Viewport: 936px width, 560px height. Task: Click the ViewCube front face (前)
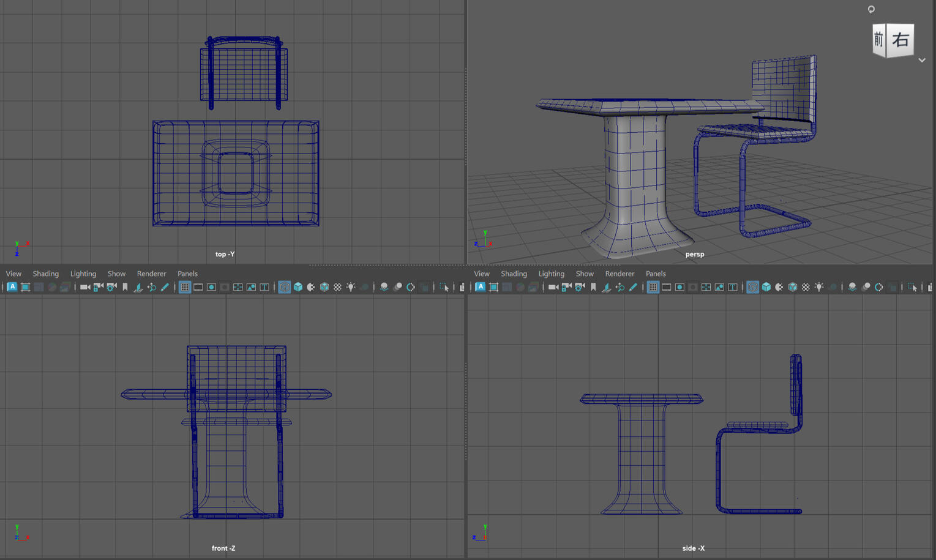pos(878,40)
